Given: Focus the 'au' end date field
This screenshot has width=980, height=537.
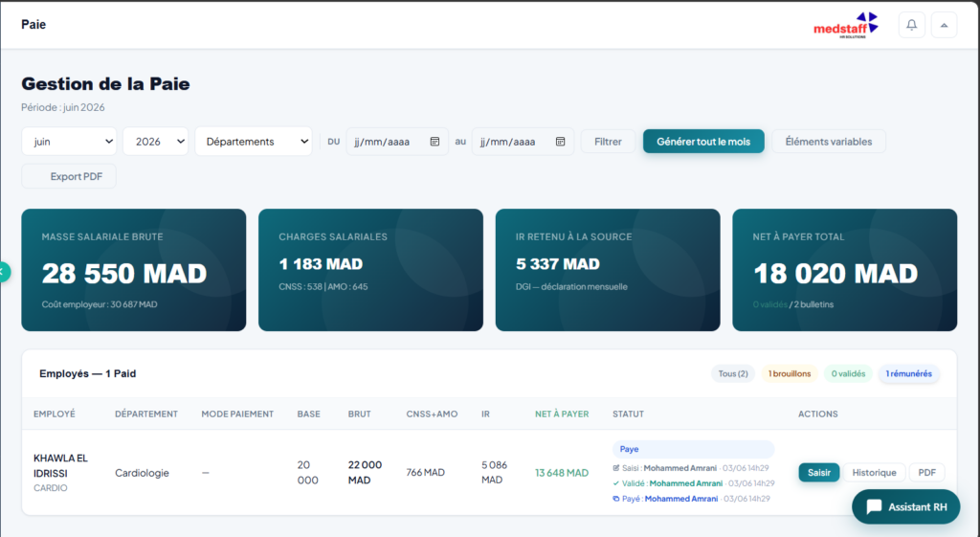Looking at the screenshot, I should 523,142.
